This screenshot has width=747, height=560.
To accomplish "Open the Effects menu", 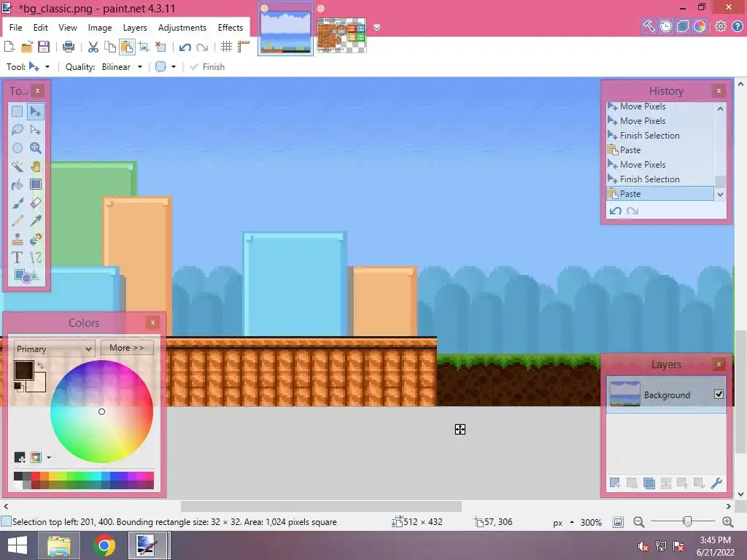I will pos(230,28).
